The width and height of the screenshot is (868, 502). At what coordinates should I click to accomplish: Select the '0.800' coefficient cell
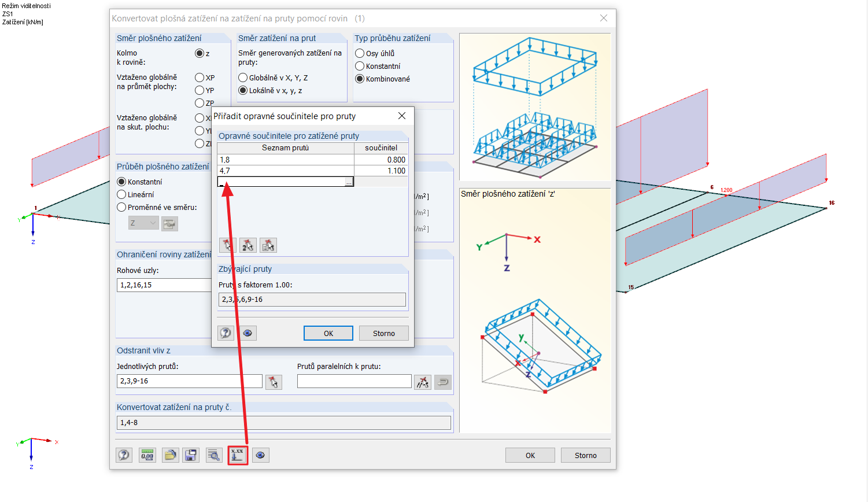(381, 160)
